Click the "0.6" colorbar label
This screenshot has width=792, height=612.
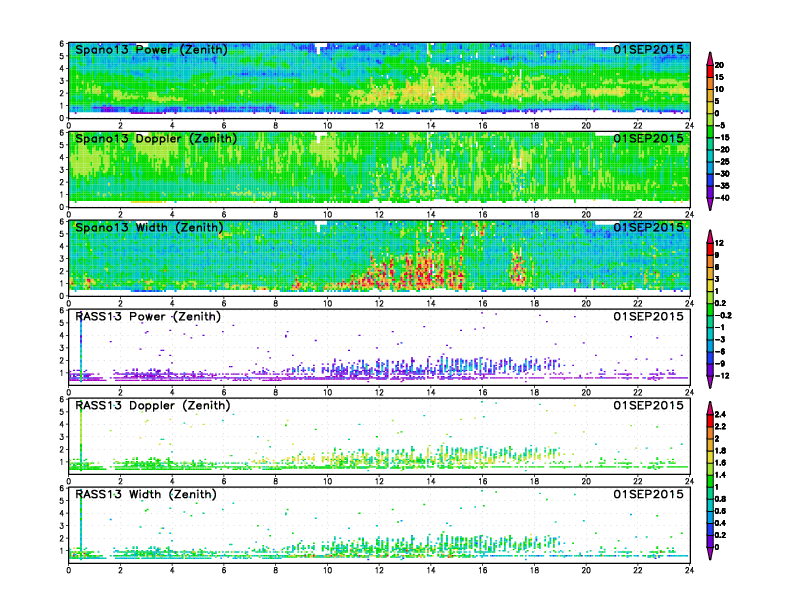(x=720, y=511)
